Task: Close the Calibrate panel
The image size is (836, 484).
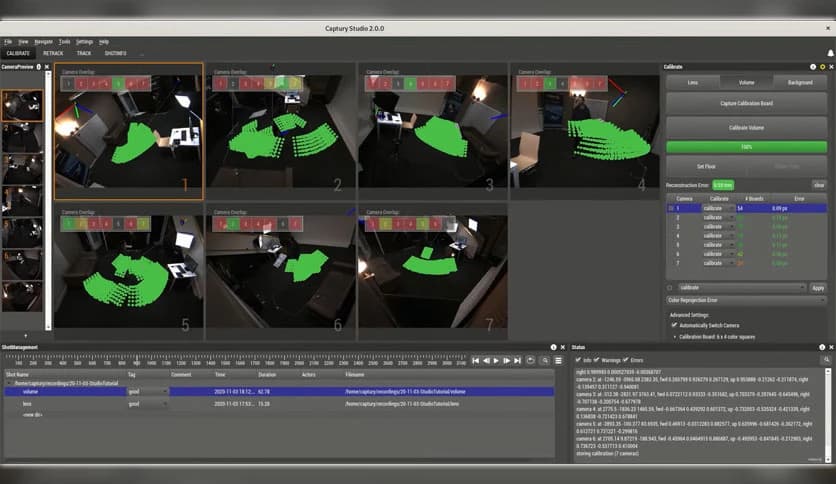Action: (831, 67)
